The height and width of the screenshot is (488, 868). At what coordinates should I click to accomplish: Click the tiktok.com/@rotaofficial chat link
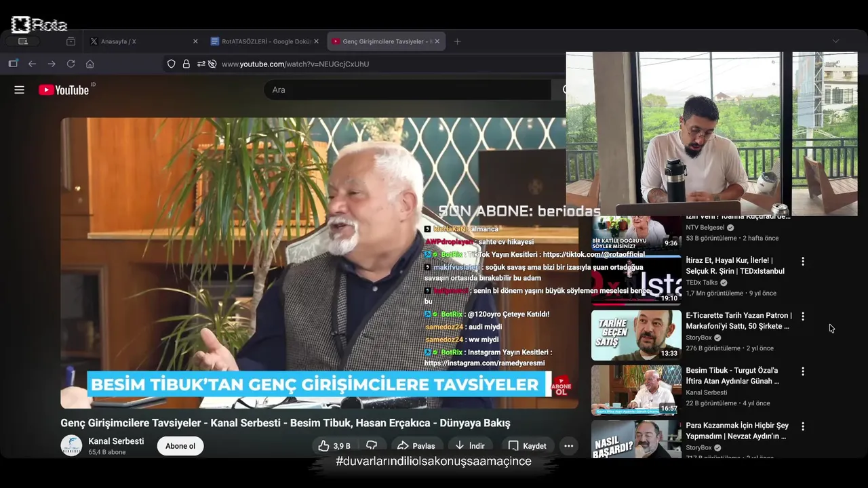tap(594, 255)
